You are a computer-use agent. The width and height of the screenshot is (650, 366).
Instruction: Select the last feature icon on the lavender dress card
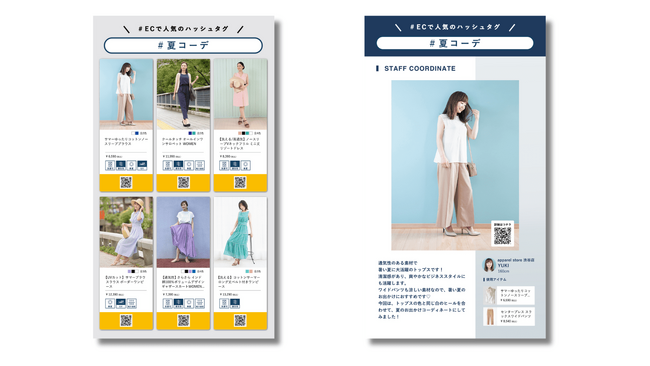click(131, 303)
